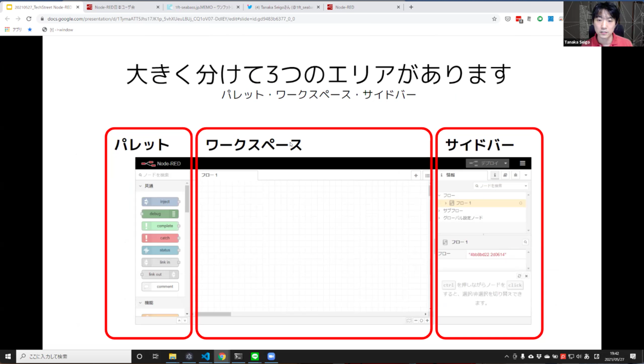The image size is (644, 364).
Task: Open LINE from the taskbar
Action: pos(255,356)
